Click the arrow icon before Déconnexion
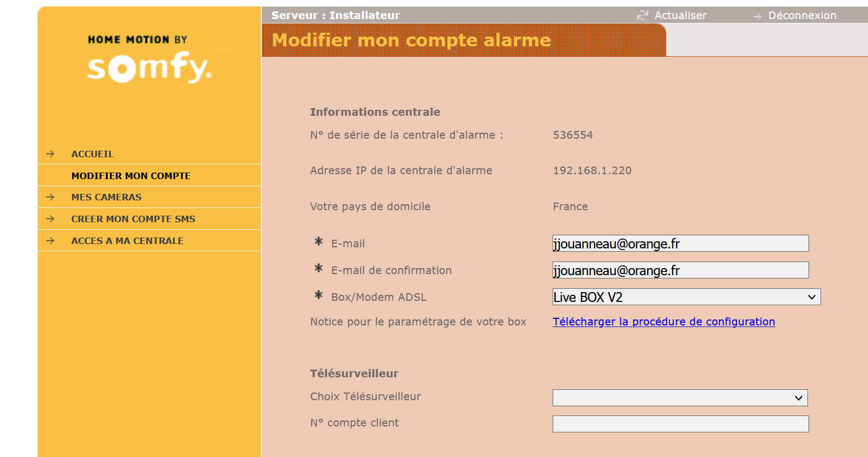The height and width of the screenshot is (457, 868). [757, 16]
